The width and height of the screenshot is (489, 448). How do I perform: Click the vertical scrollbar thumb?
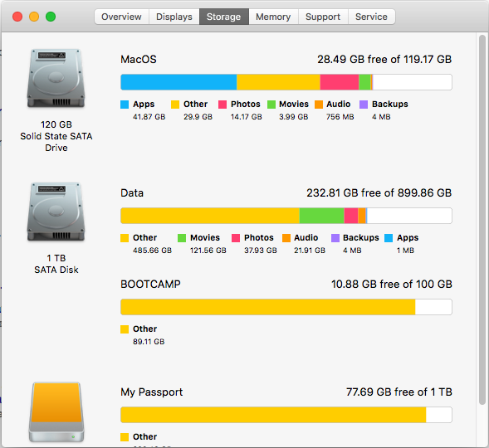[482, 220]
